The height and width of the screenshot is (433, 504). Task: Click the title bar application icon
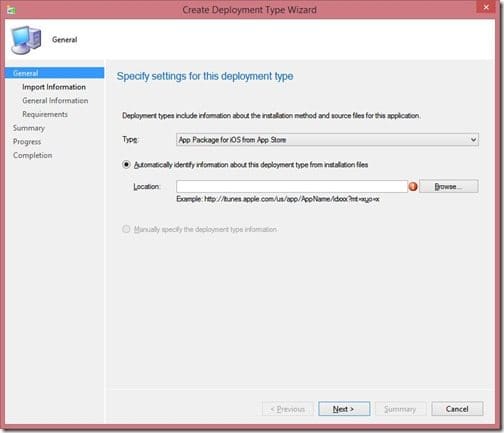click(12, 10)
